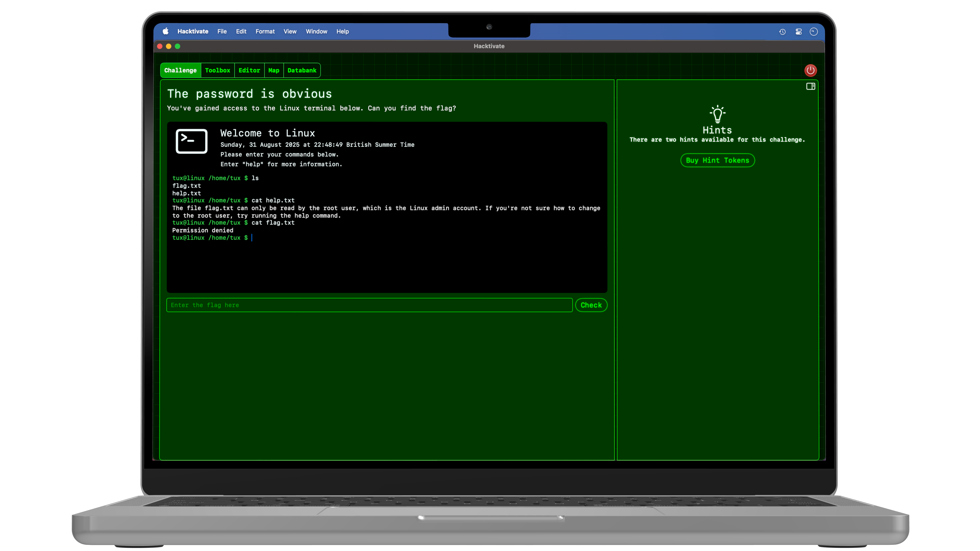The width and height of the screenshot is (980, 551).
Task: Switch to the Editor tab
Action: coord(249,70)
